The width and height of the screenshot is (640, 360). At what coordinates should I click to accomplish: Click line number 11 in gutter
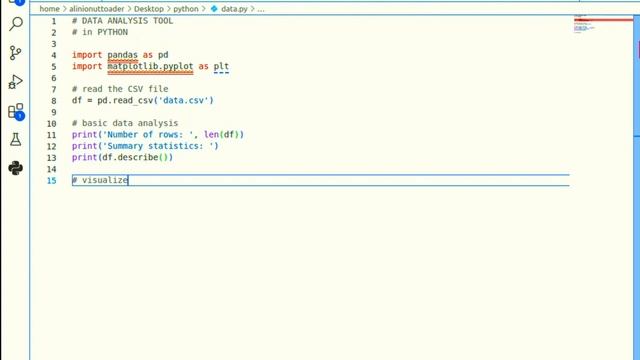point(51,135)
